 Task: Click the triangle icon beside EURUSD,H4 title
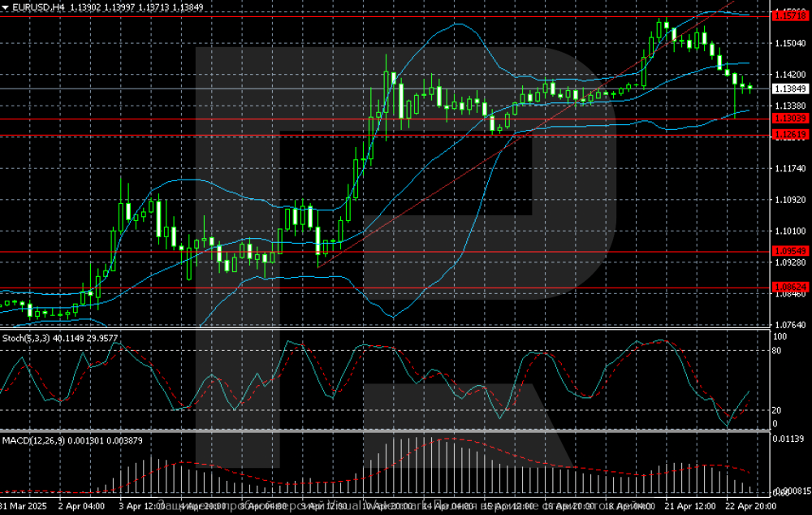click(x=6, y=6)
